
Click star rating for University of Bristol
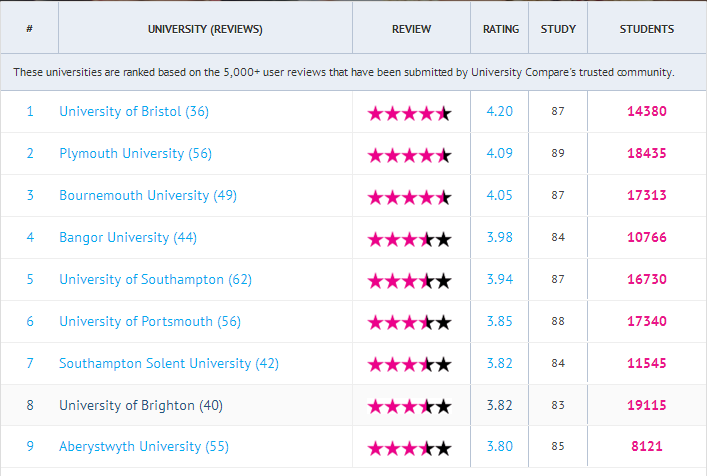pyautogui.click(x=409, y=114)
